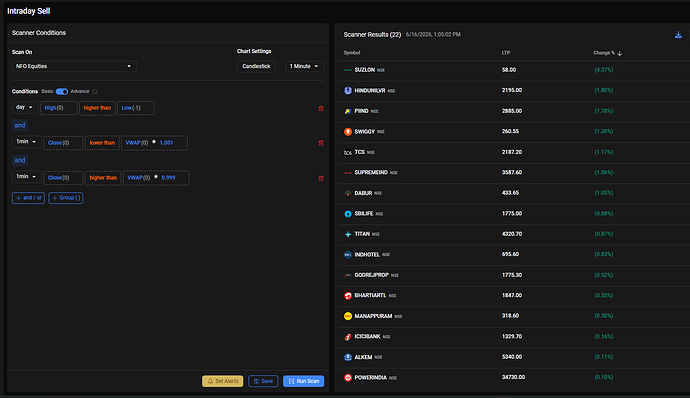
Task: Click the ALKEM logo icon
Action: click(348, 357)
